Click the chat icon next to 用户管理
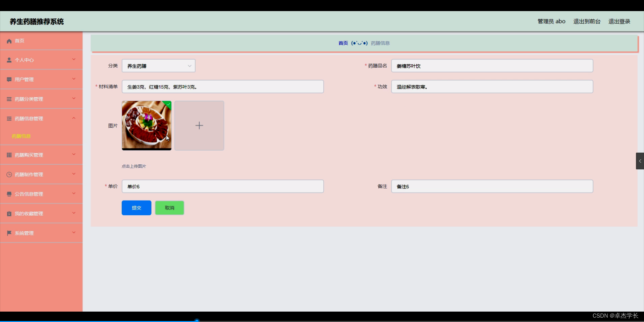The width and height of the screenshot is (644, 322). (x=9, y=79)
